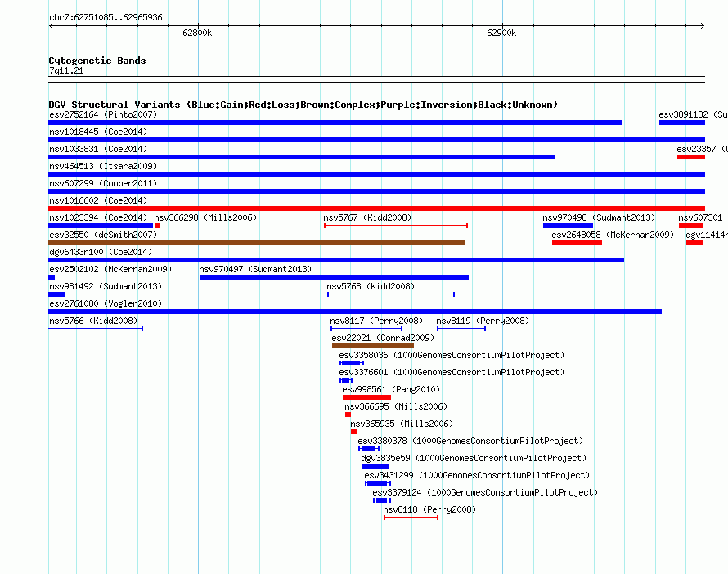Select esv3431299 1000Genomes label
The height and width of the screenshot is (574, 728).
tap(477, 475)
